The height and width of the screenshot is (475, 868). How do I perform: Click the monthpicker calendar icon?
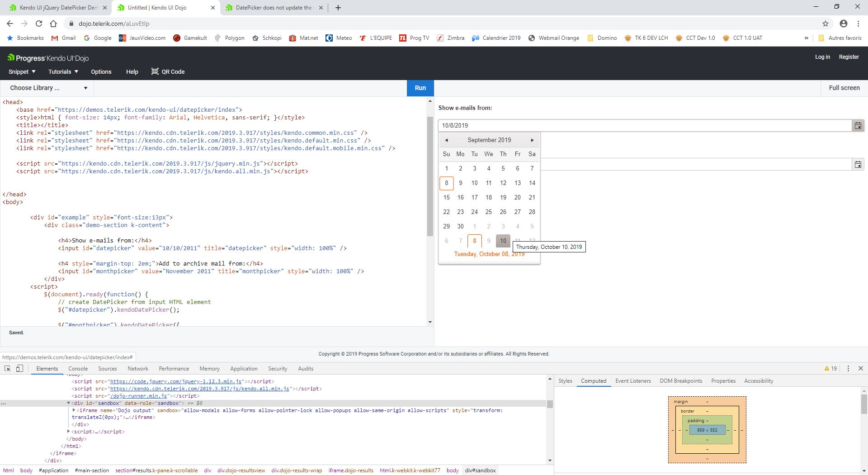click(858, 165)
